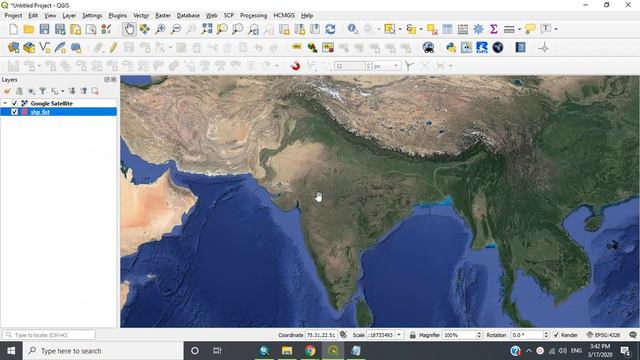Click the Toggle Editing yellow pencil icon
Image resolution: width=640 pixels, height=360 pixels.
tap(113, 48)
